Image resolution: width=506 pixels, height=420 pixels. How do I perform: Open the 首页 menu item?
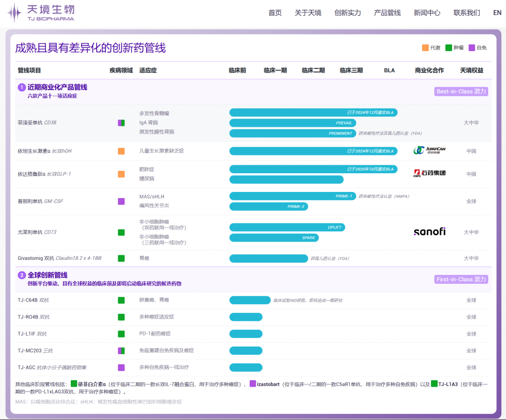click(275, 13)
